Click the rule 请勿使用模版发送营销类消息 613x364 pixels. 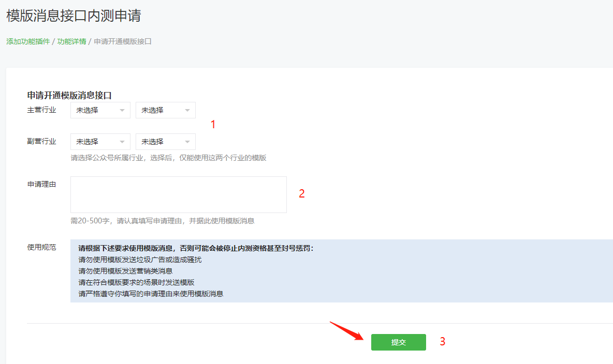(125, 271)
